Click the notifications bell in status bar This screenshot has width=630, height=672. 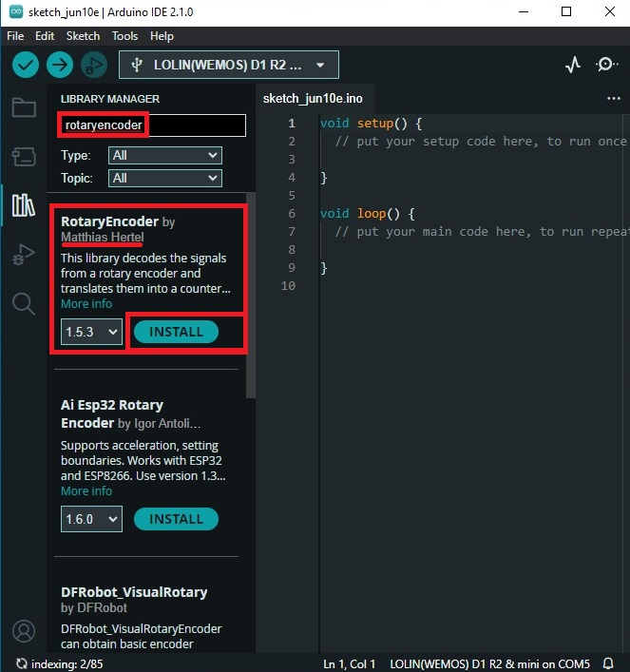point(608,663)
